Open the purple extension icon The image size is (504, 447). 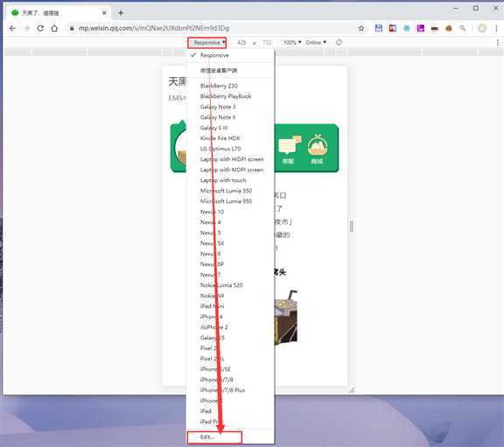pos(420,28)
